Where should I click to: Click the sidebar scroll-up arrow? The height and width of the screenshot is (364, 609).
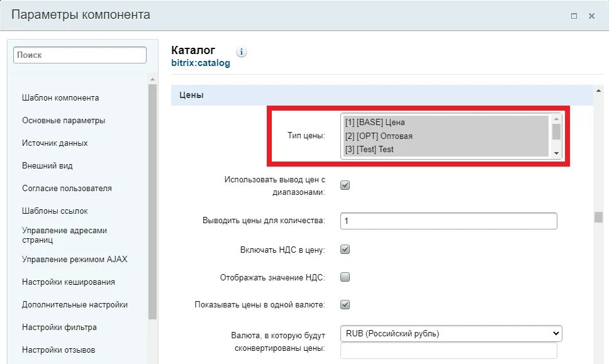(x=153, y=79)
